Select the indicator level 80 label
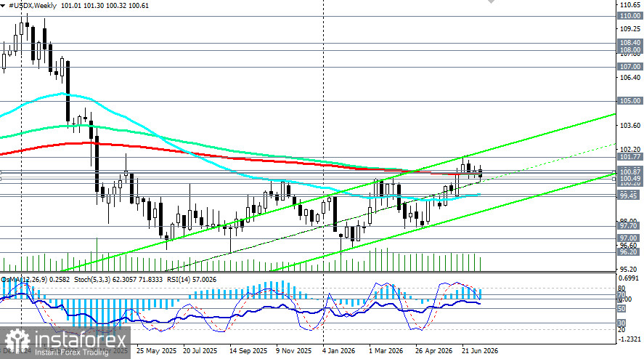 pyautogui.click(x=621, y=289)
